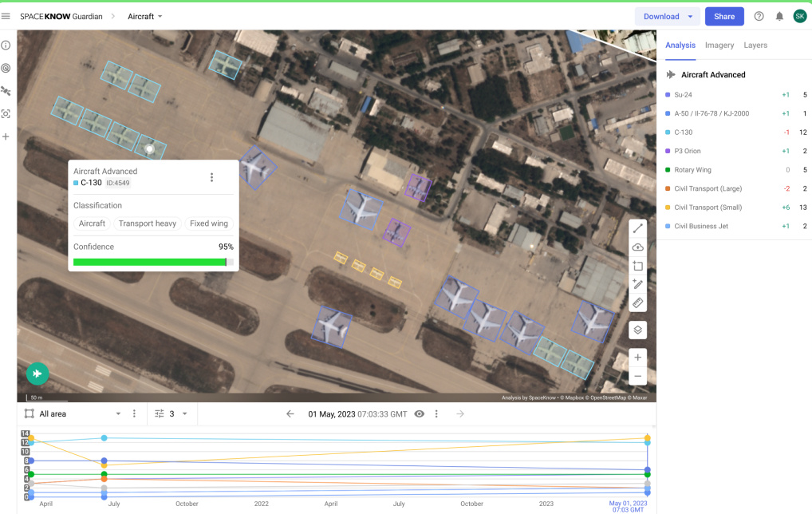Switch to the Analysis tab
Screen dimensions: 812x514
click(x=680, y=45)
